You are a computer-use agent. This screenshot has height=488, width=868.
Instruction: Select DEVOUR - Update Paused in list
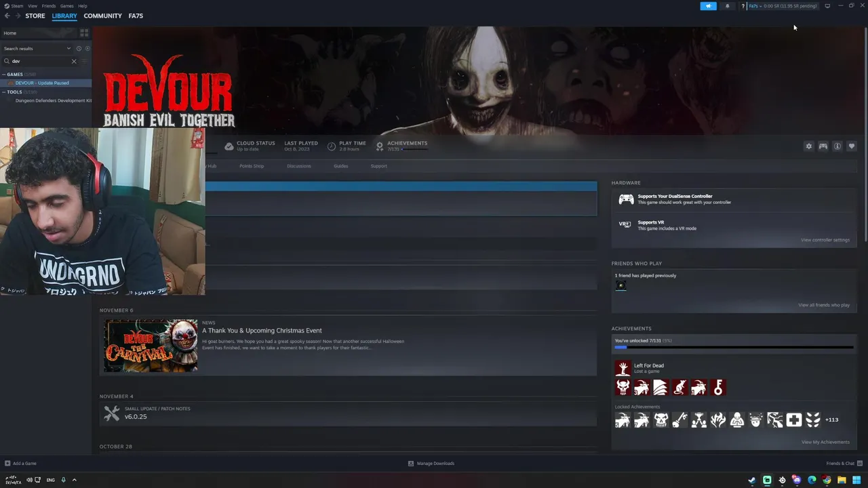click(45, 83)
